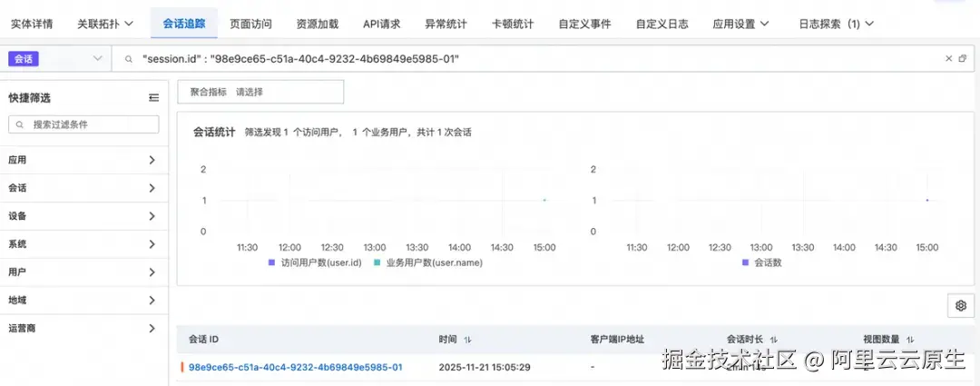Open the 聚合指标 请选择 selector
The height and width of the screenshot is (386, 980).
tap(260, 92)
